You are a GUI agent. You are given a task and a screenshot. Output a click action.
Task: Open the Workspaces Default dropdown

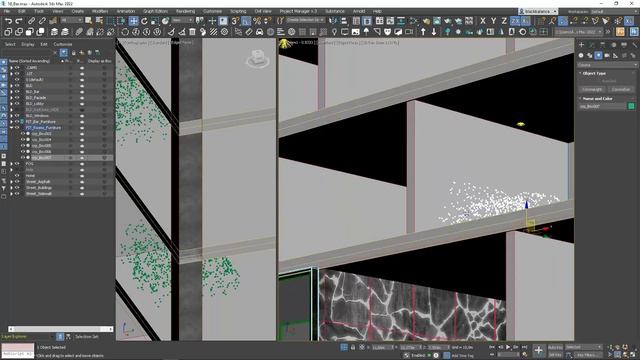(613, 11)
